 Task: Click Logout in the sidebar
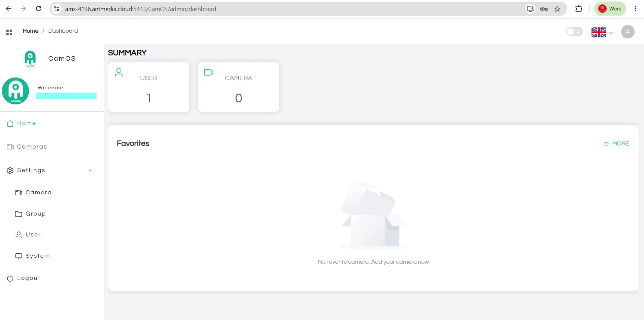52,278
